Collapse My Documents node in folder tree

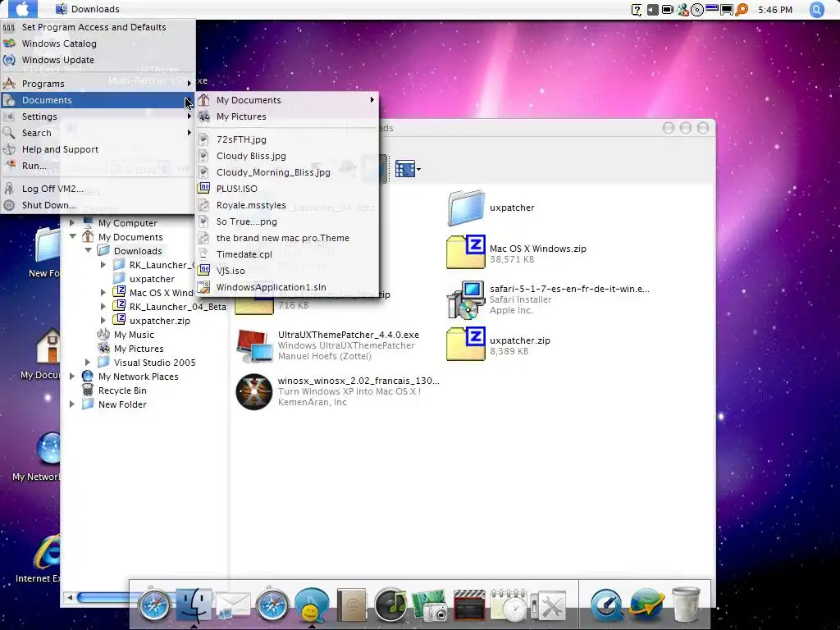tap(72, 237)
